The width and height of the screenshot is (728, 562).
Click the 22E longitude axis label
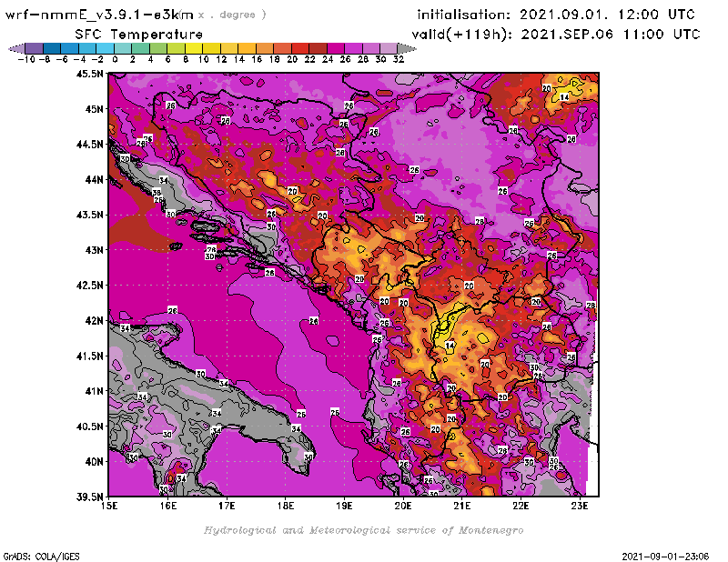pos(521,506)
